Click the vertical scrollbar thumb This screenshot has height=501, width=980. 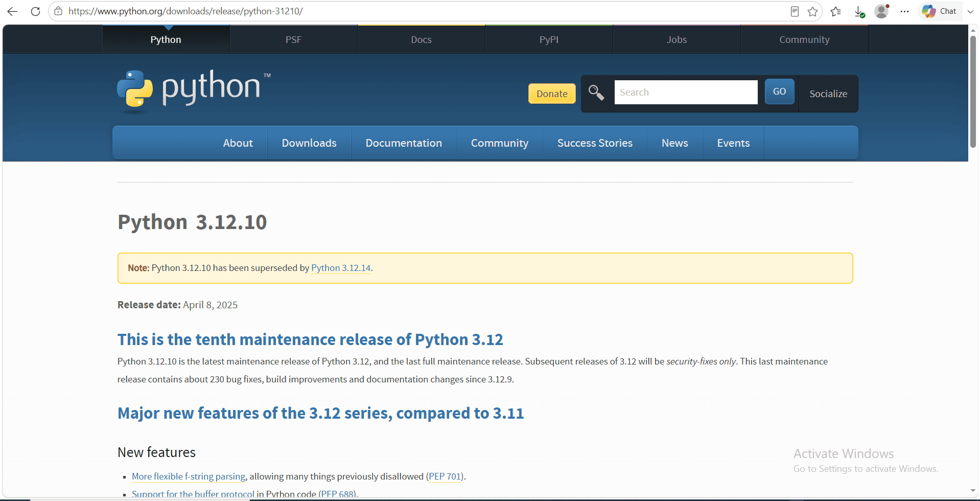(973, 92)
